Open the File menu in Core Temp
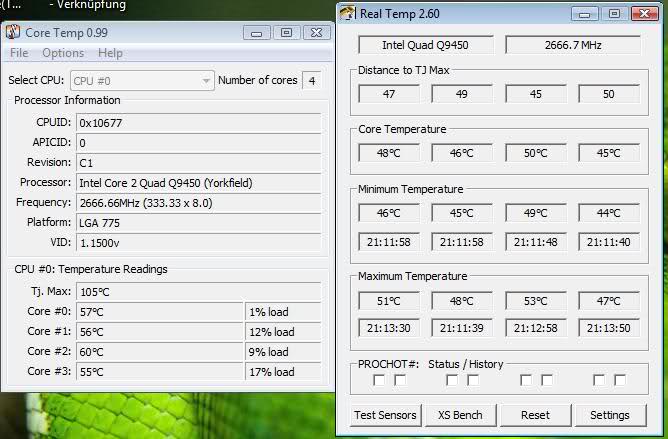This screenshot has height=439, width=668. 19,53
